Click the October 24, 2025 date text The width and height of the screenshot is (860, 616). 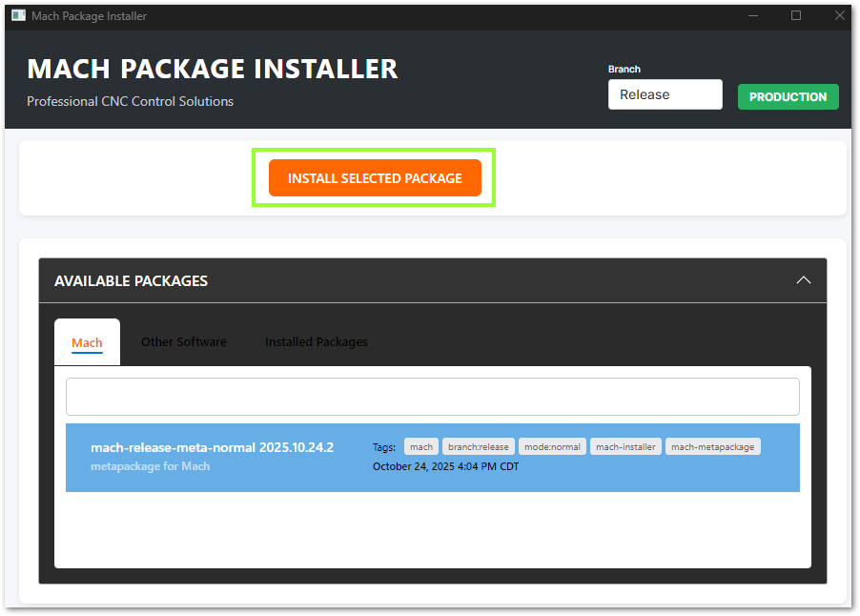pyautogui.click(x=446, y=466)
